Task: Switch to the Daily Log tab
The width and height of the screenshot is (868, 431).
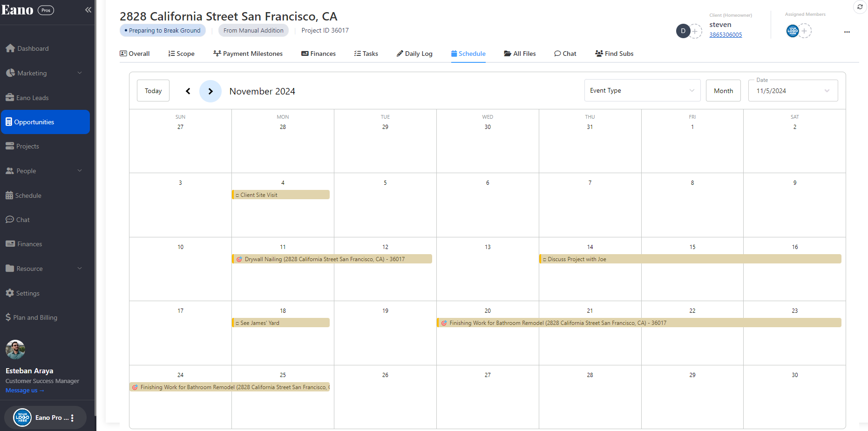Action: point(414,54)
